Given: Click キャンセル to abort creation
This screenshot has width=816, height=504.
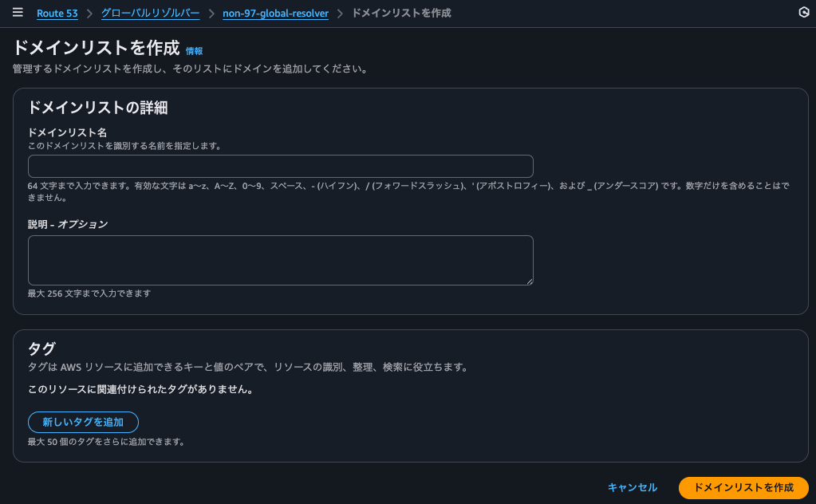Looking at the screenshot, I should click(x=631, y=487).
